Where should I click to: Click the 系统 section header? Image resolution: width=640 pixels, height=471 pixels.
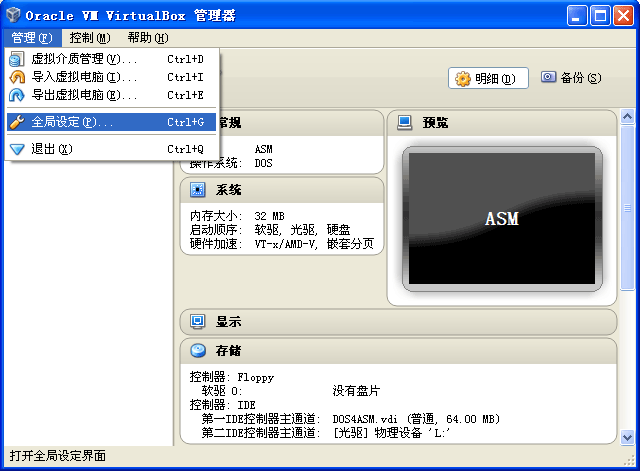[x=282, y=190]
